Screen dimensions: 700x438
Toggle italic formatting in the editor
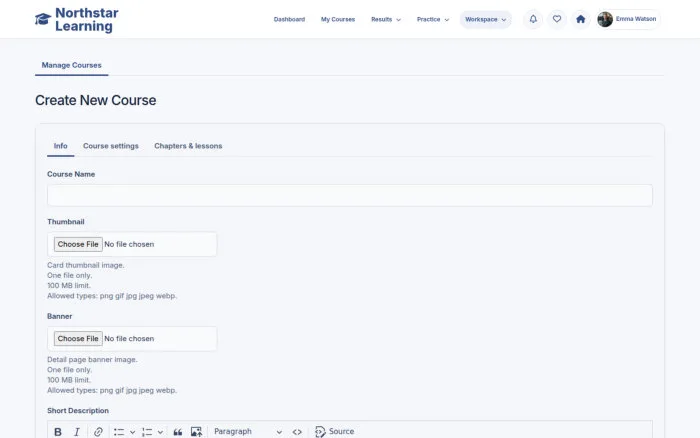tap(77, 432)
